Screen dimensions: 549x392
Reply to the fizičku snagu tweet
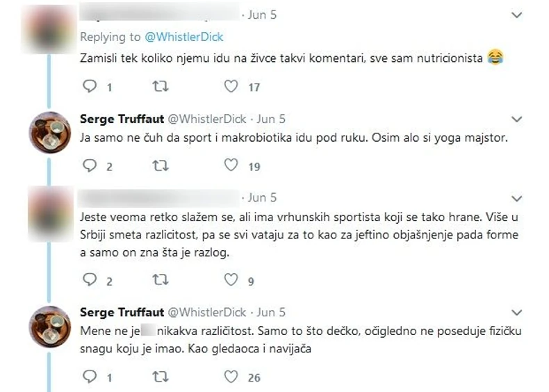(88, 377)
